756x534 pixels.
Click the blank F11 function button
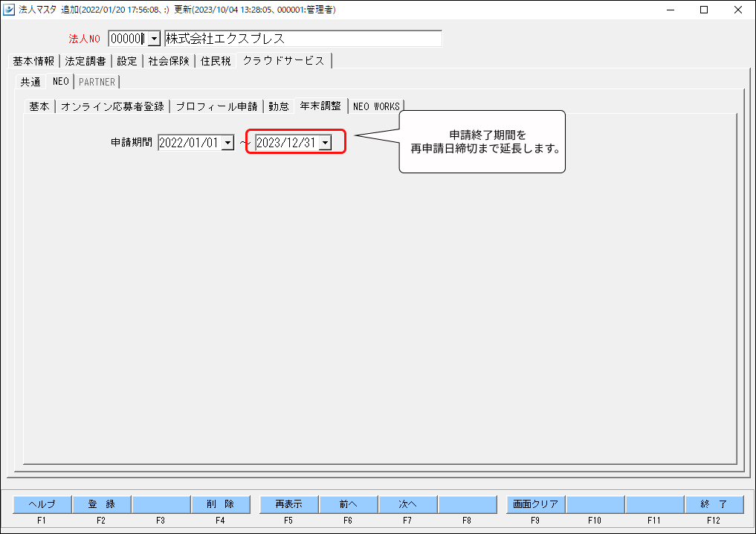coord(655,504)
